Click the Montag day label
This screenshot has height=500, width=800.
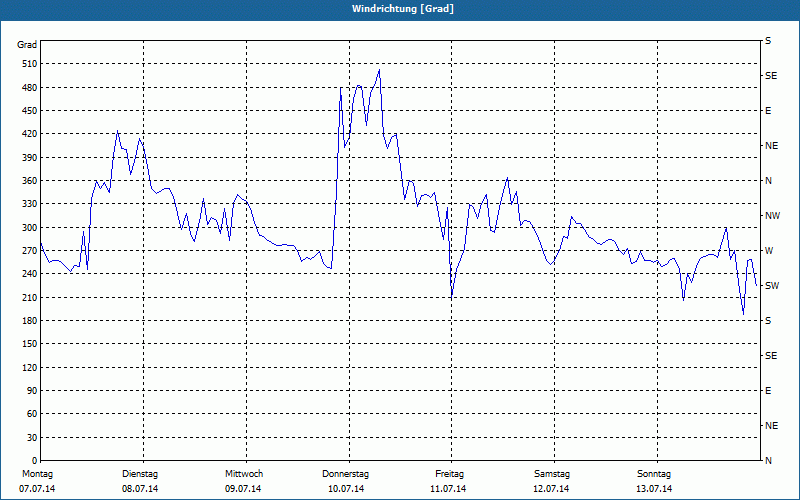pyautogui.click(x=37, y=474)
